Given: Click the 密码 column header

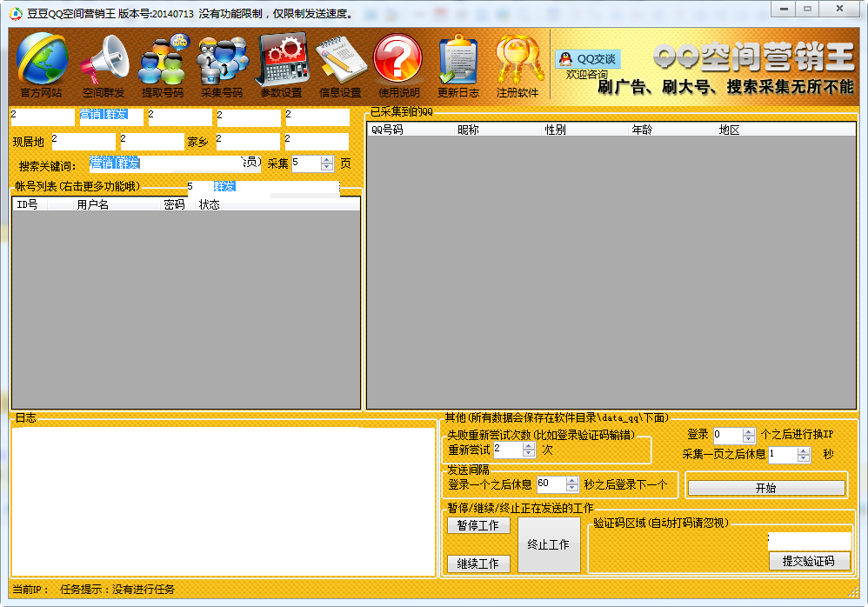Looking at the screenshot, I should (179, 204).
